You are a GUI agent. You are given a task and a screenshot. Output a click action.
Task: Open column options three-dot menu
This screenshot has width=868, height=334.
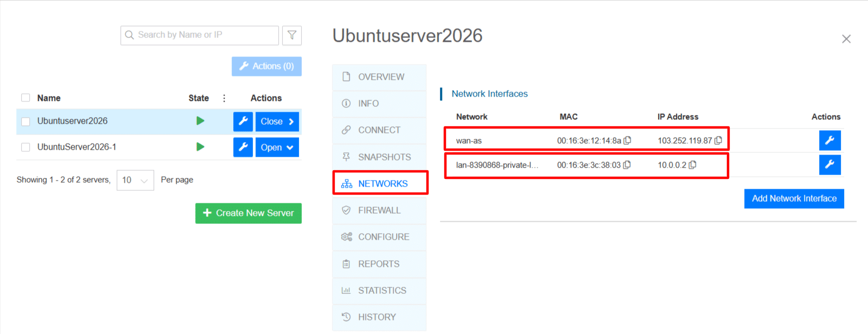[x=224, y=98]
